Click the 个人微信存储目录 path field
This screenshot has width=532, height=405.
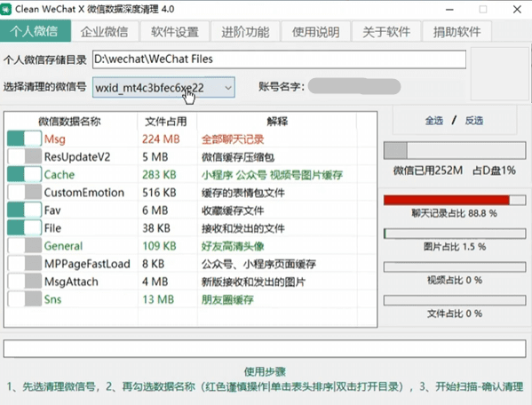[279, 60]
